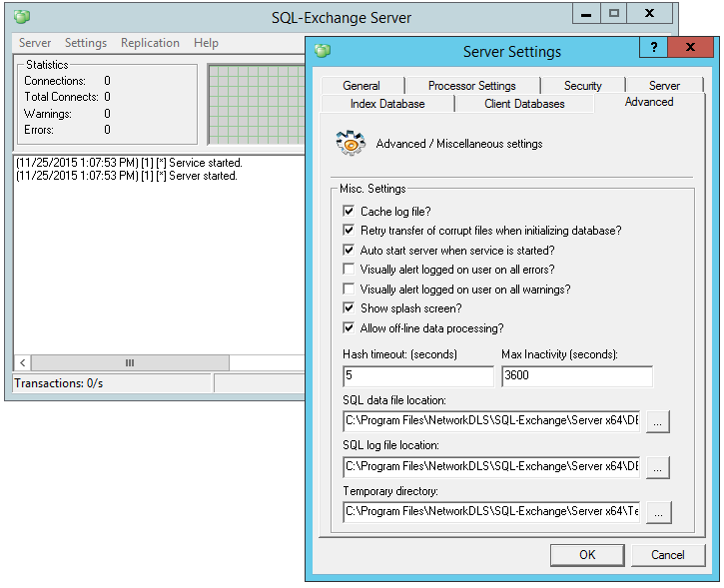The height and width of the screenshot is (588, 724).
Task: Click the 'Service started.' log entry
Action: (129, 163)
